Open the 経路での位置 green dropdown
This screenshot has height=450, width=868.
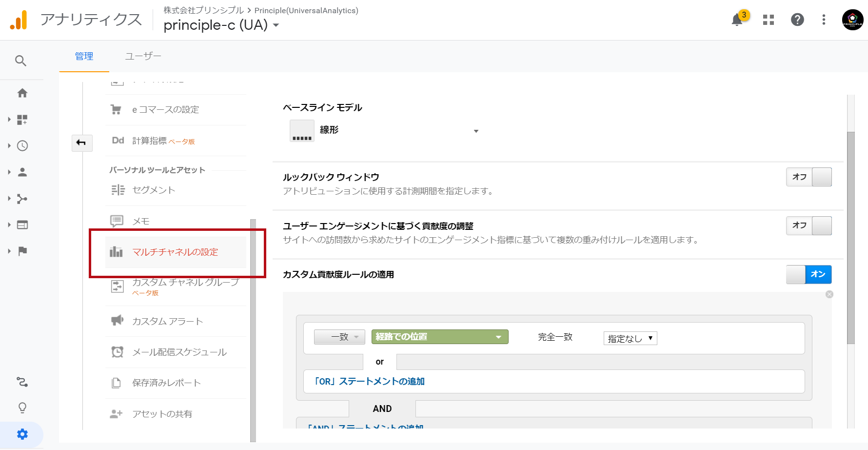tap(439, 337)
